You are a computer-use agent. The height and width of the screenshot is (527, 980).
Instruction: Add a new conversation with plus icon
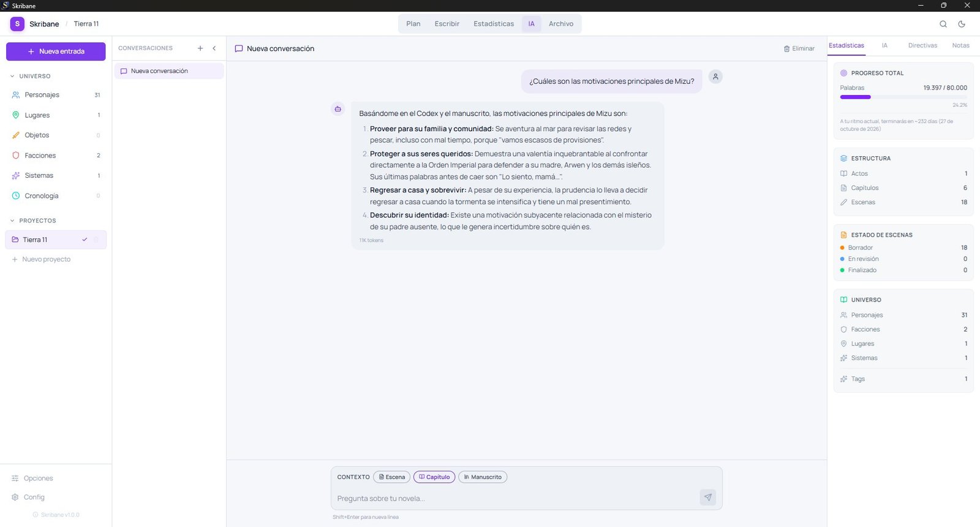pos(200,48)
